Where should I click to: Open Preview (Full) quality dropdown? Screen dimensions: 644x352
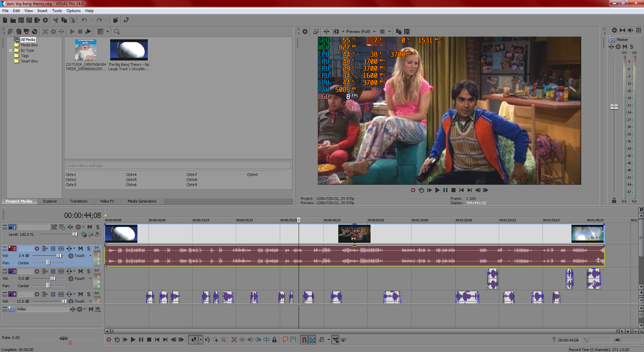pos(374,32)
